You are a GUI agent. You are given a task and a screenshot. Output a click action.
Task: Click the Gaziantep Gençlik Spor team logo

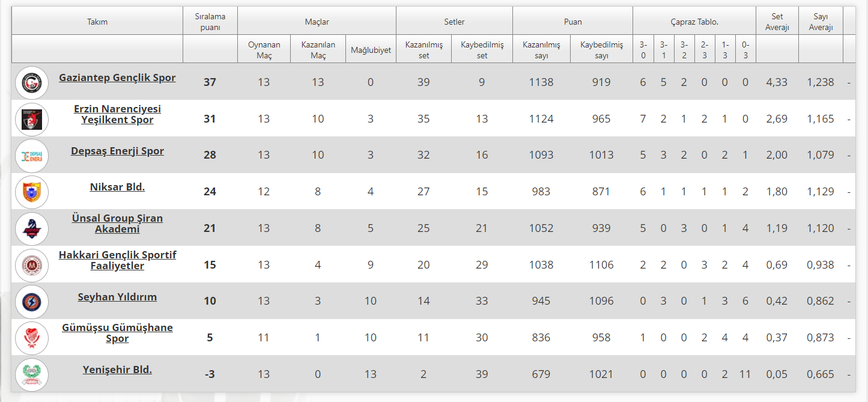[x=31, y=82]
